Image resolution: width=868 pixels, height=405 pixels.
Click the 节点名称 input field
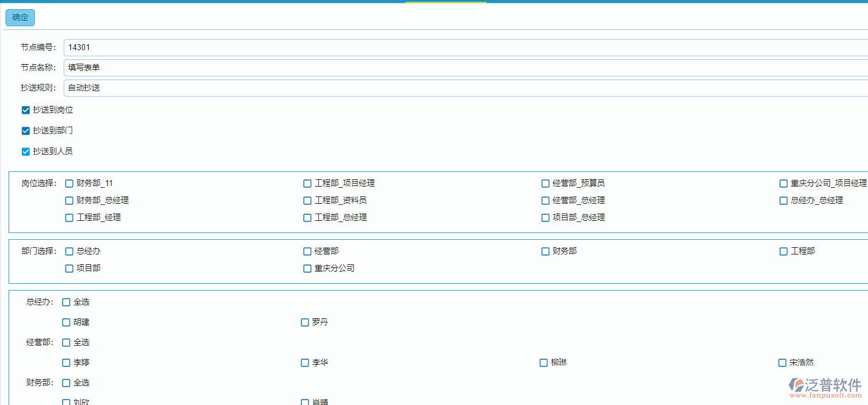(x=465, y=68)
